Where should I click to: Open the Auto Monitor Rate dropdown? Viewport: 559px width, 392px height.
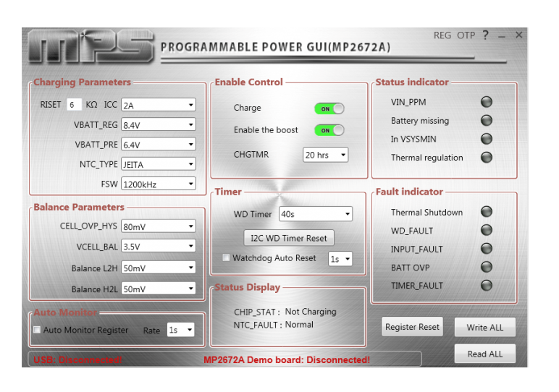coord(181,330)
